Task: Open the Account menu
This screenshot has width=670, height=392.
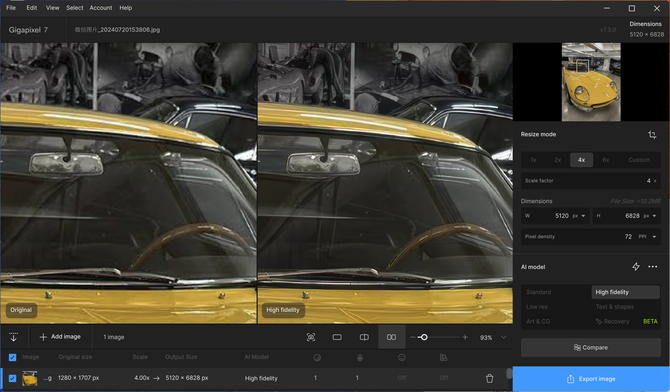Action: (x=101, y=8)
